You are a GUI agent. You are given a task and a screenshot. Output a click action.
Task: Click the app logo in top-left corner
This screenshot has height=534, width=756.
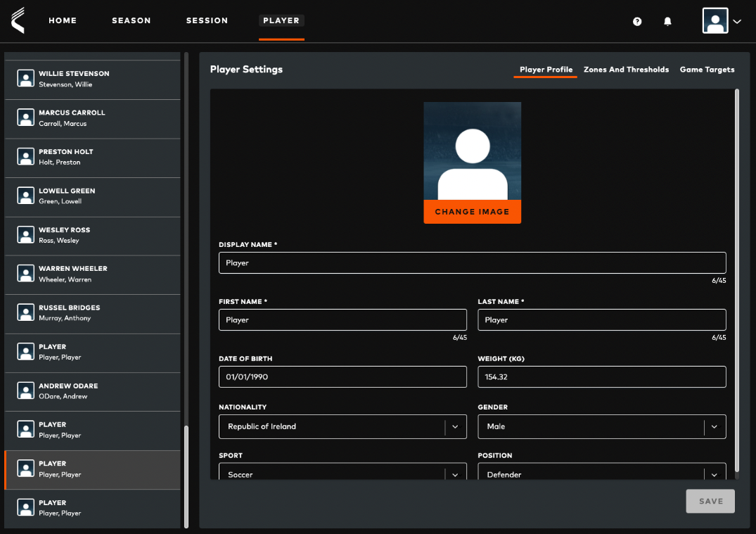(x=19, y=20)
